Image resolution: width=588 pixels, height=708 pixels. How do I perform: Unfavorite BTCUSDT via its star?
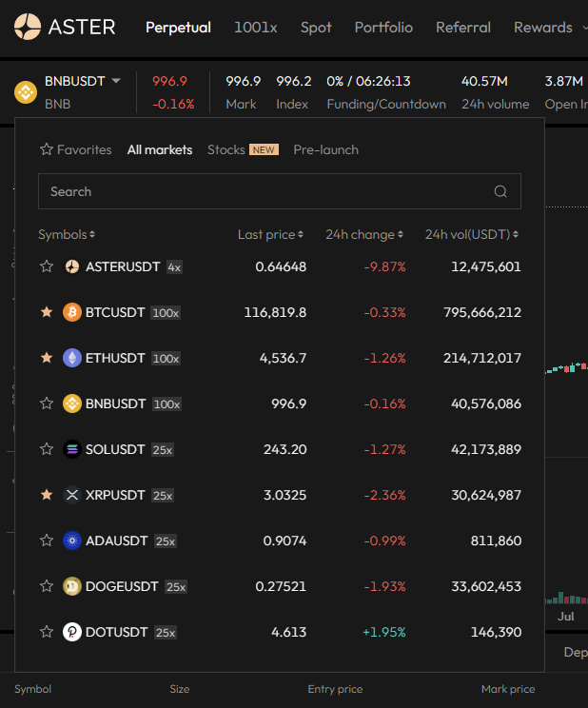[47, 312]
